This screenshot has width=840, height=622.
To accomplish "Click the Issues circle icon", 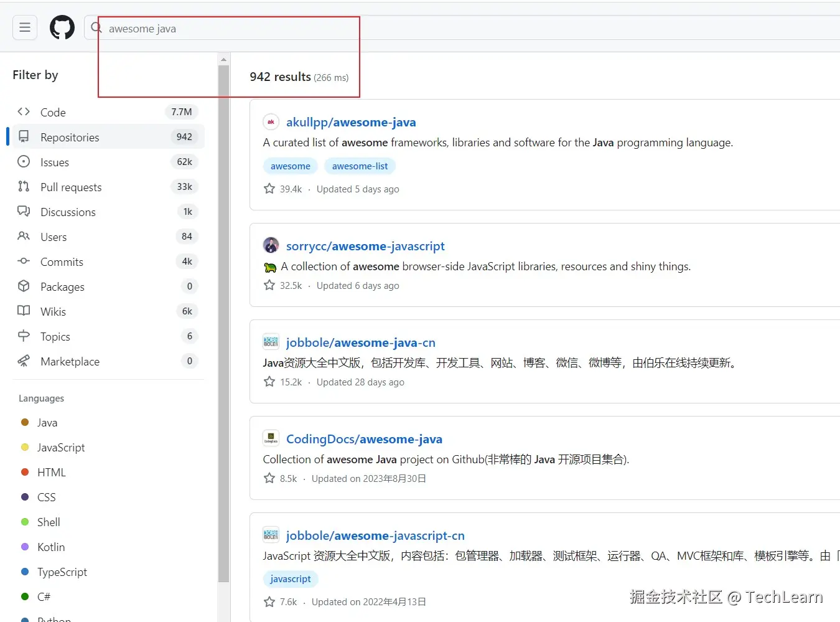I will pos(24,162).
